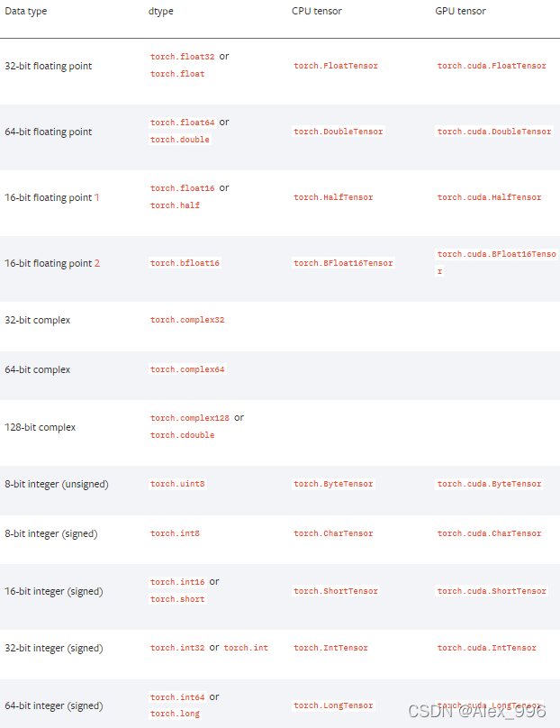Select the torch.int64 code text
The height and width of the screenshot is (728, 560).
(x=177, y=697)
